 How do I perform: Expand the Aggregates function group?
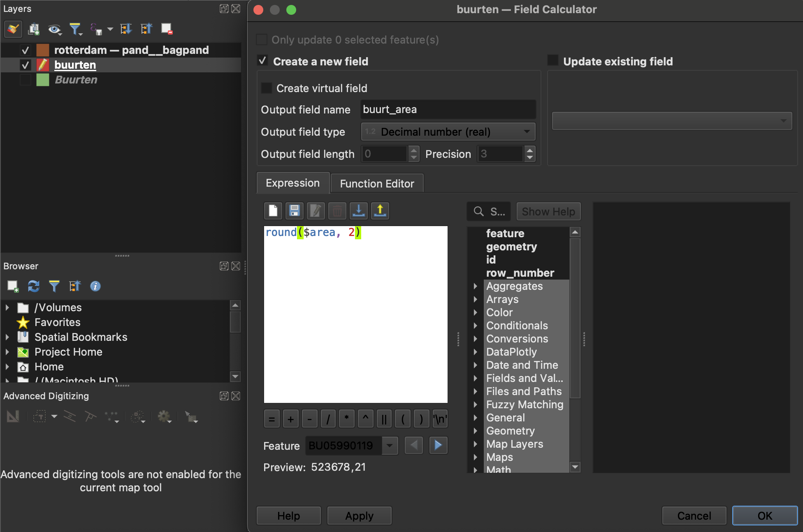[x=476, y=286]
